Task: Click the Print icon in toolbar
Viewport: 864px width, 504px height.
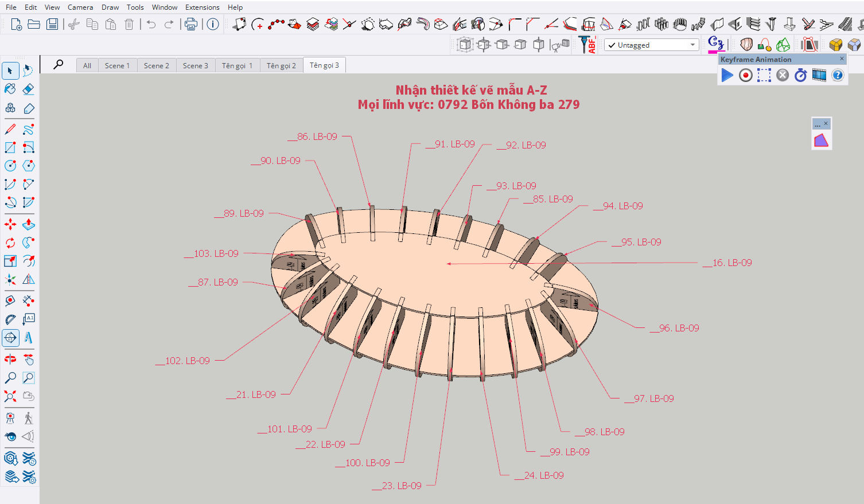Action: 190,24
